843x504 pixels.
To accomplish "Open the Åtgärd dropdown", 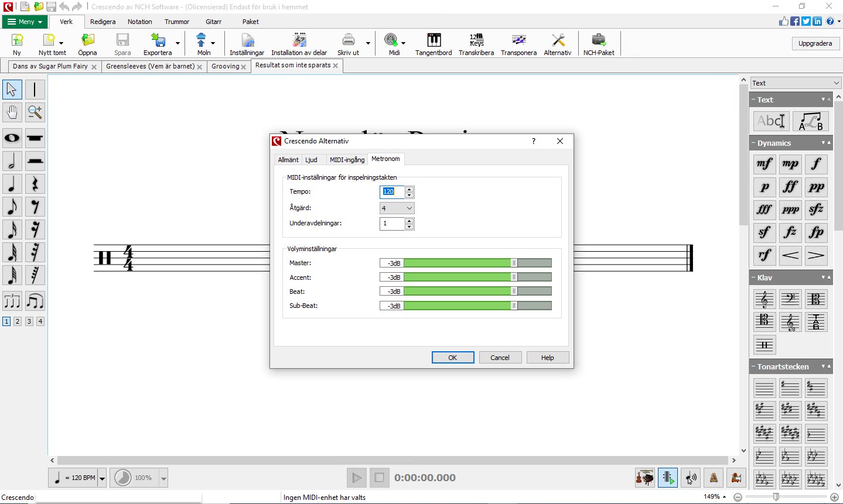I will pyautogui.click(x=397, y=208).
